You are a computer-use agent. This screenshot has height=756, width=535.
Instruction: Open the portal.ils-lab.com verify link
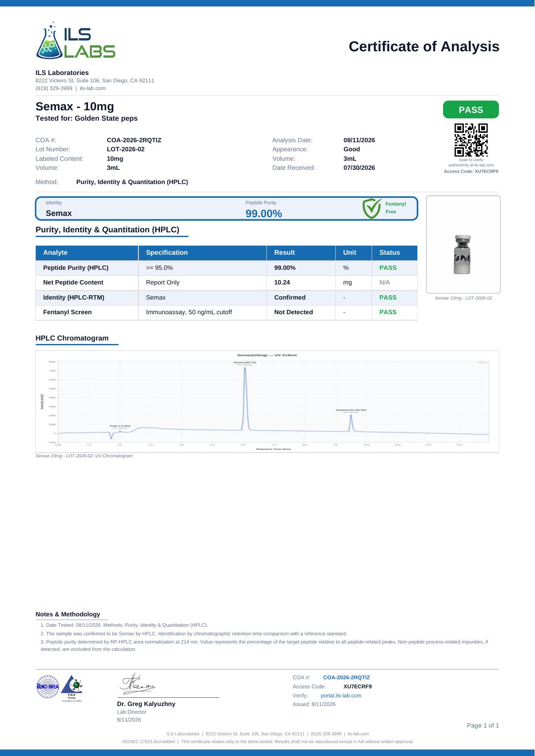(341, 695)
